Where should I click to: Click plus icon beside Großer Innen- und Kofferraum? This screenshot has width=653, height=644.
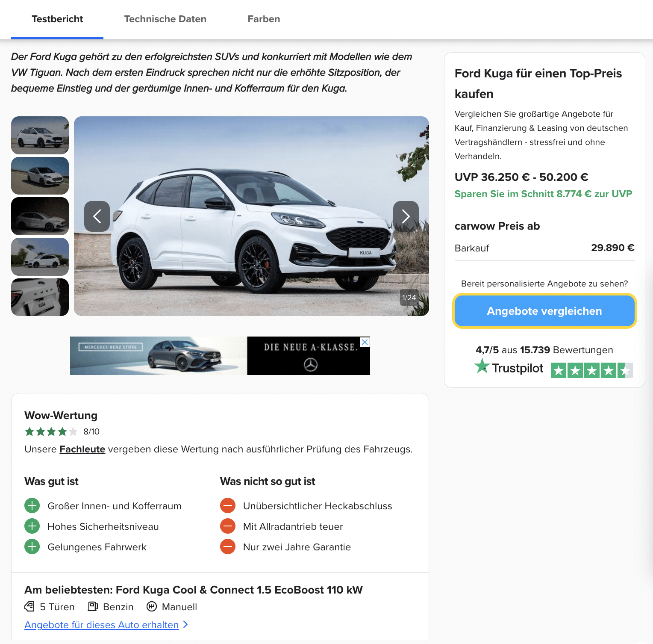[x=32, y=505]
